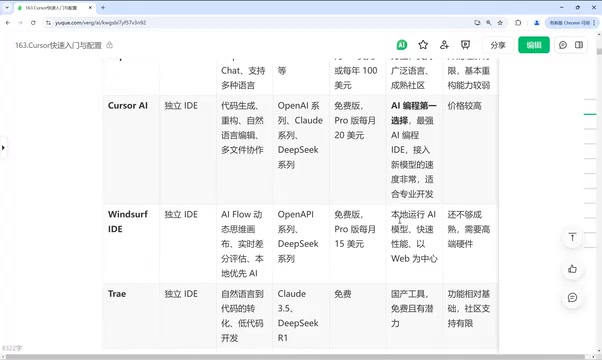Viewport: 602px width, 360px height.
Task: Expand the collapsed left sidebar arrow
Action: (x=3, y=147)
